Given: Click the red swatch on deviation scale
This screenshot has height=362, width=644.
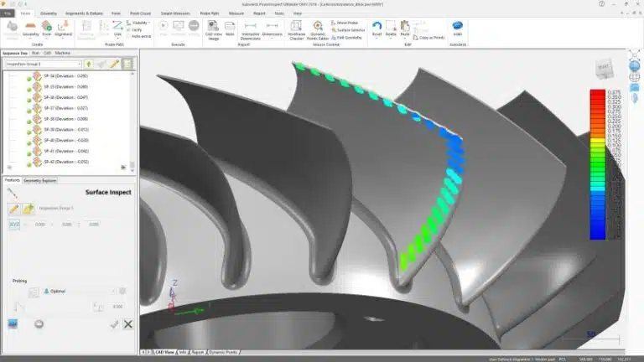Looking at the screenshot, I should click(x=599, y=93).
